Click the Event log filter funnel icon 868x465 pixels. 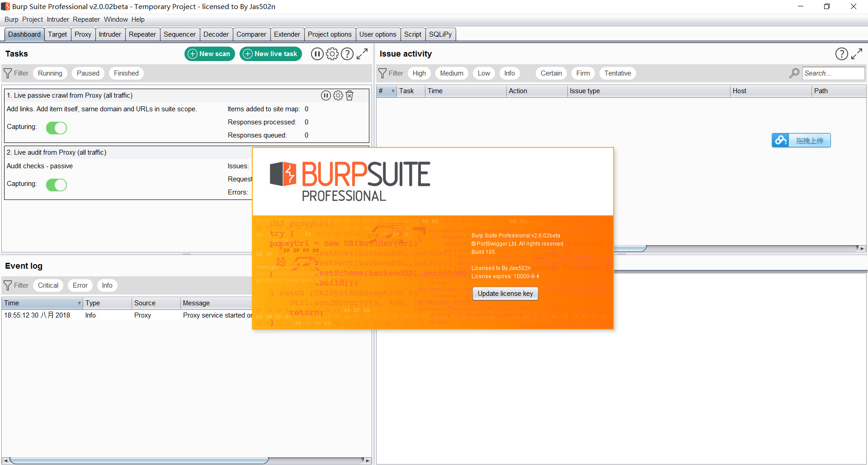click(x=8, y=285)
